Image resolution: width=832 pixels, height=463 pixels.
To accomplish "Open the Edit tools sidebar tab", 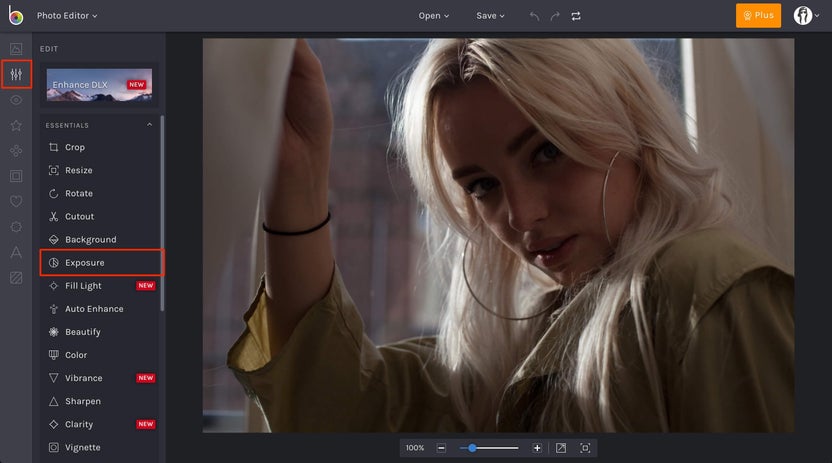I will (x=16, y=74).
